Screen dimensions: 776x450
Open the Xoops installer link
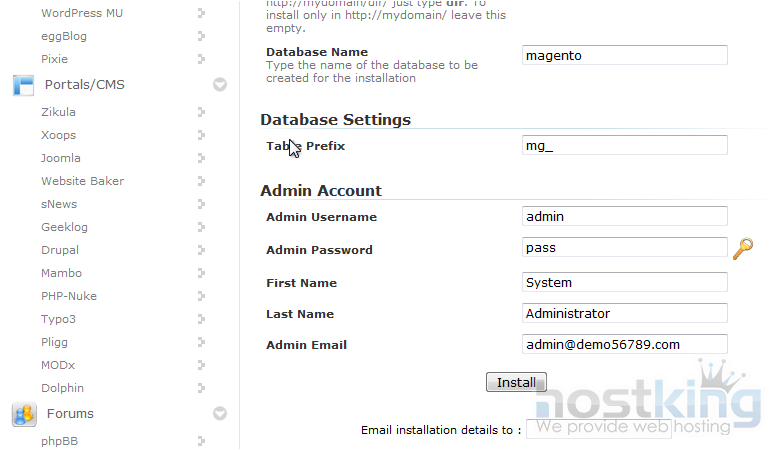point(58,135)
